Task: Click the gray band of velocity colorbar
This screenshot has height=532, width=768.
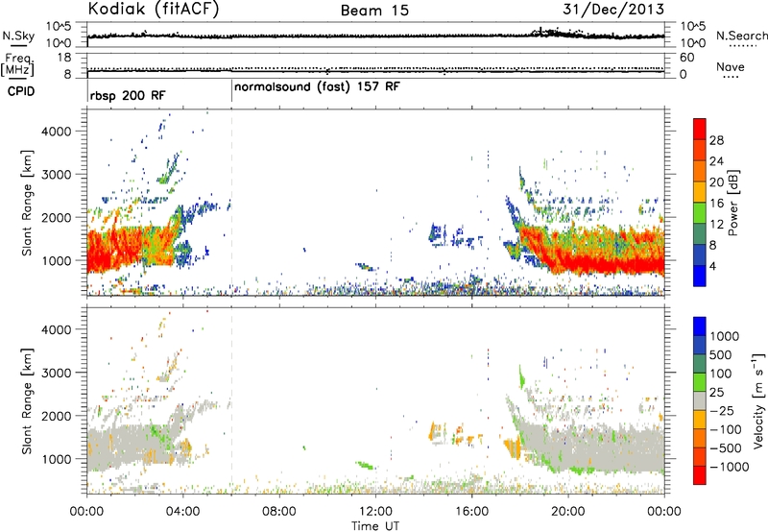Action: coord(700,401)
